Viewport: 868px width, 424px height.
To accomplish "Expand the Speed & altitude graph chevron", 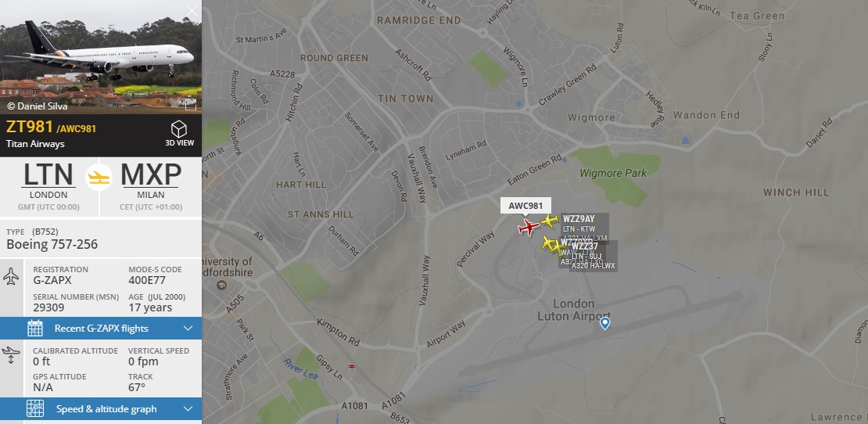I will pyautogui.click(x=188, y=409).
